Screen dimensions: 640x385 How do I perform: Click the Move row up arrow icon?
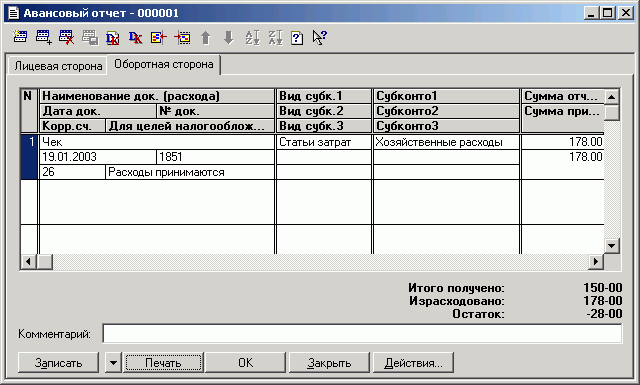pos(206,38)
